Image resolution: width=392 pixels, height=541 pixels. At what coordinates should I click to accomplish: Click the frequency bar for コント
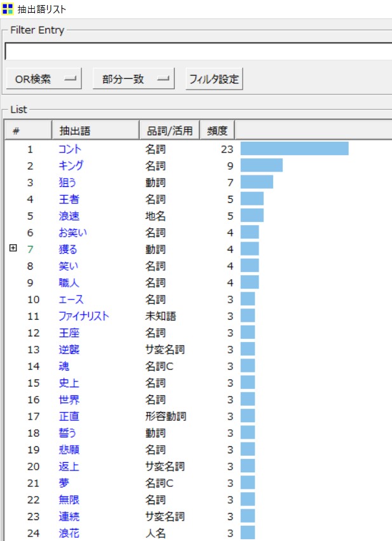pos(294,149)
